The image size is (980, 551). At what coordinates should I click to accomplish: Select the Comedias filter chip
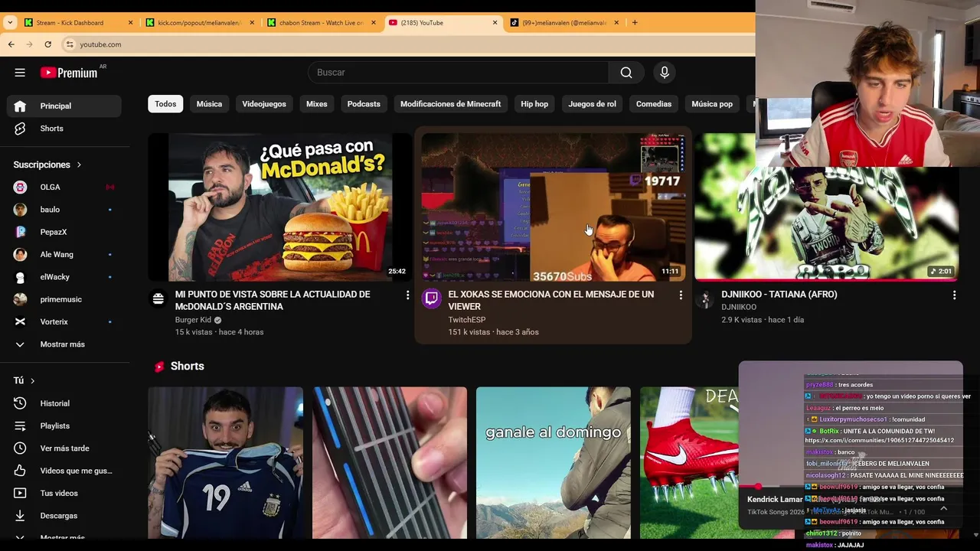(654, 104)
